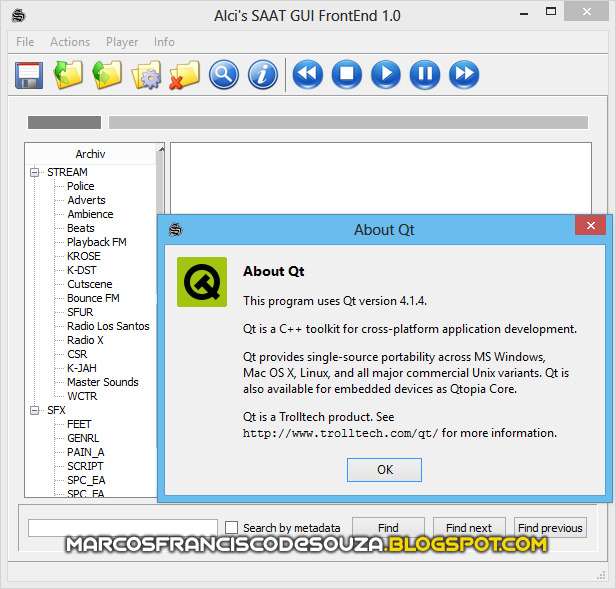The width and height of the screenshot is (616, 589).
Task: Select CSR in the tree
Action: point(77,354)
